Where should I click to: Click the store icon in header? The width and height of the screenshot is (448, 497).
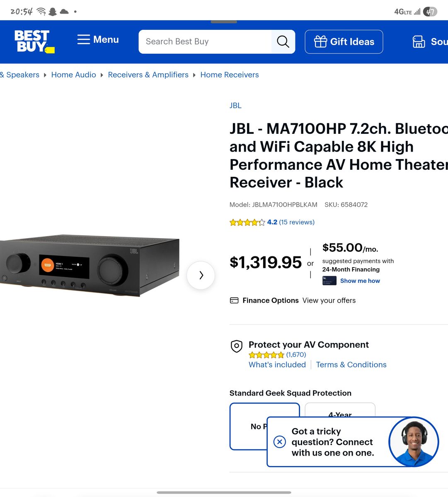coord(419,41)
